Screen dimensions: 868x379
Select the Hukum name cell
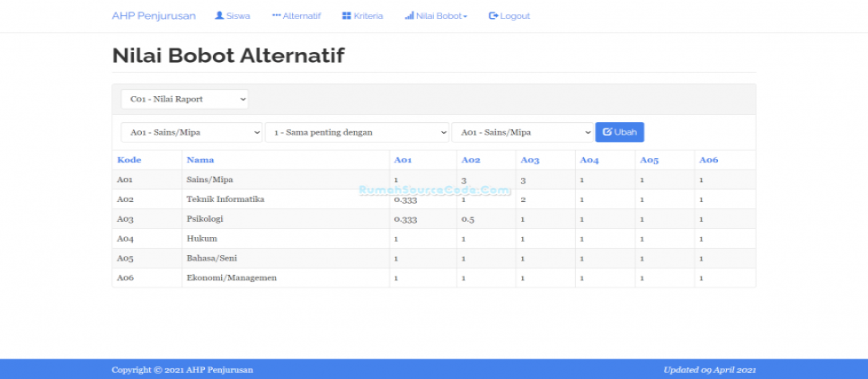[286, 239]
